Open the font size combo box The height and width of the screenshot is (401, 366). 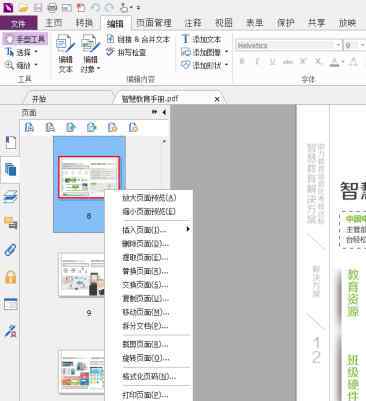(355, 45)
